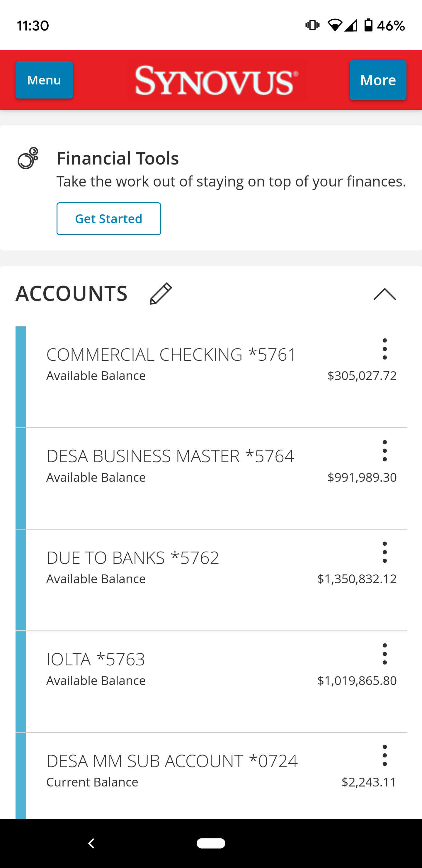Screen dimensions: 422x868
Task: Open DESA BUSINESS MASTER *5764 account
Action: coord(211,479)
